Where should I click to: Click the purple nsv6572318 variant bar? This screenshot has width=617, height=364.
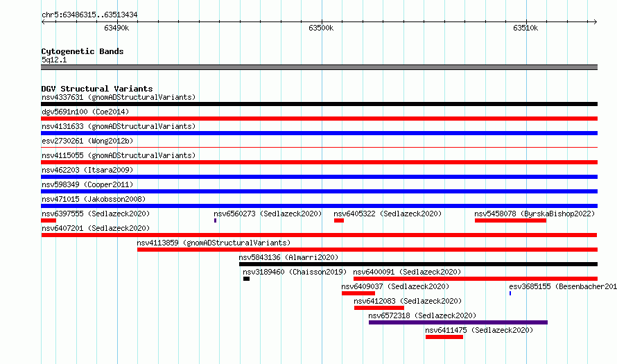[x=458, y=322]
